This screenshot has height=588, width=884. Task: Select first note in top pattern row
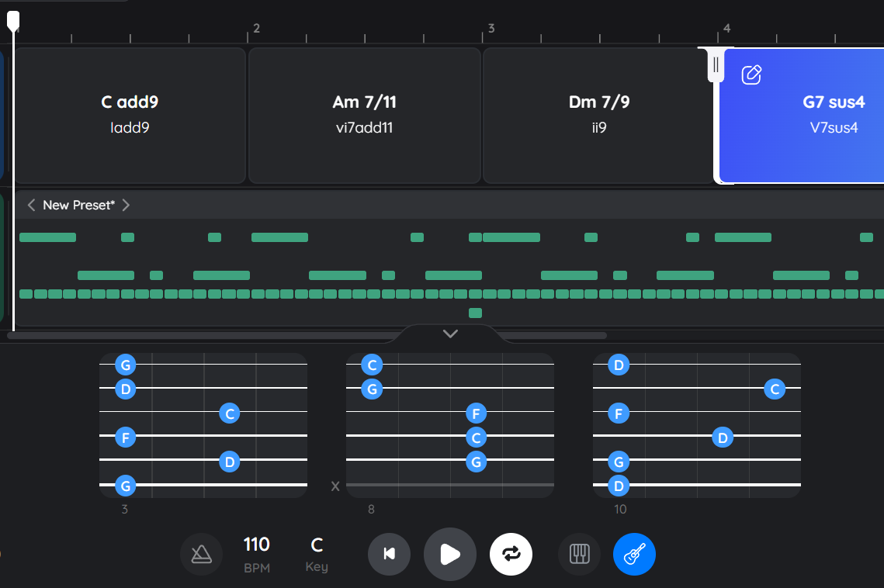point(48,237)
